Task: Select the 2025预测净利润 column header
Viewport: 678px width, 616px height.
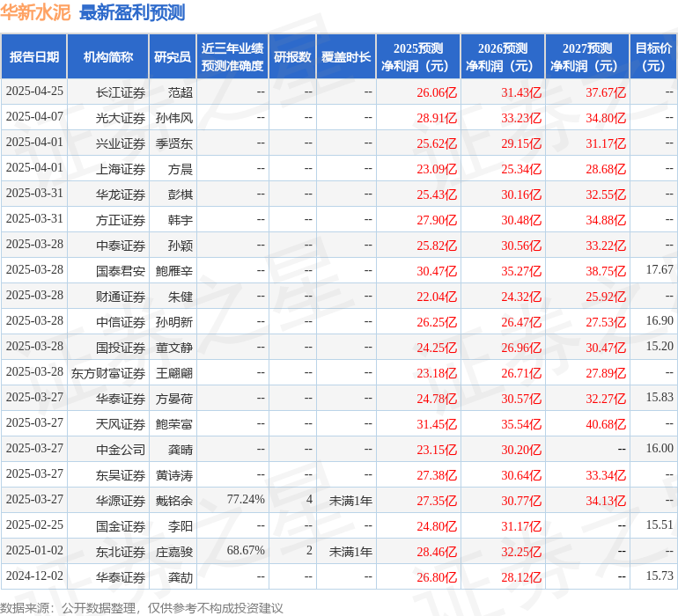Action: click(418, 57)
